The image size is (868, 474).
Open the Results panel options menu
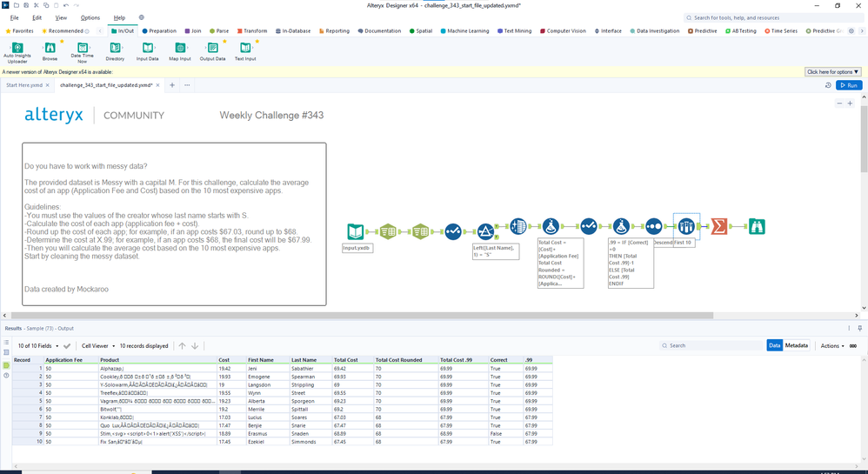(x=849, y=329)
